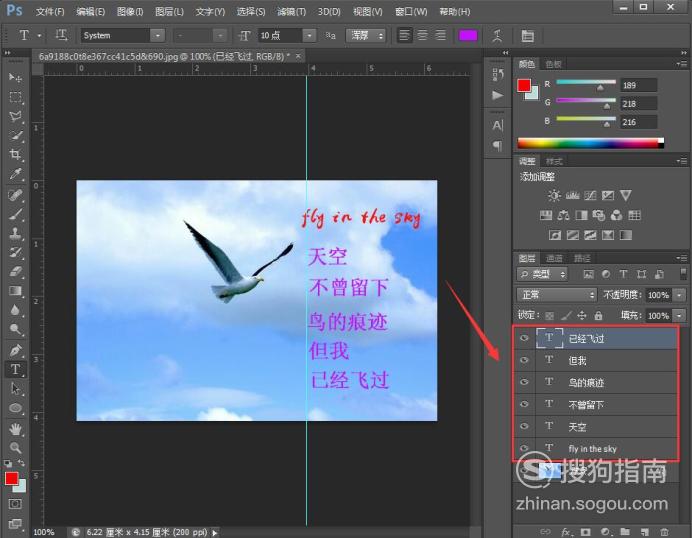Viewport: 692px width, 538px height.
Task: Hide the fly in the sky layer
Action: [x=524, y=448]
